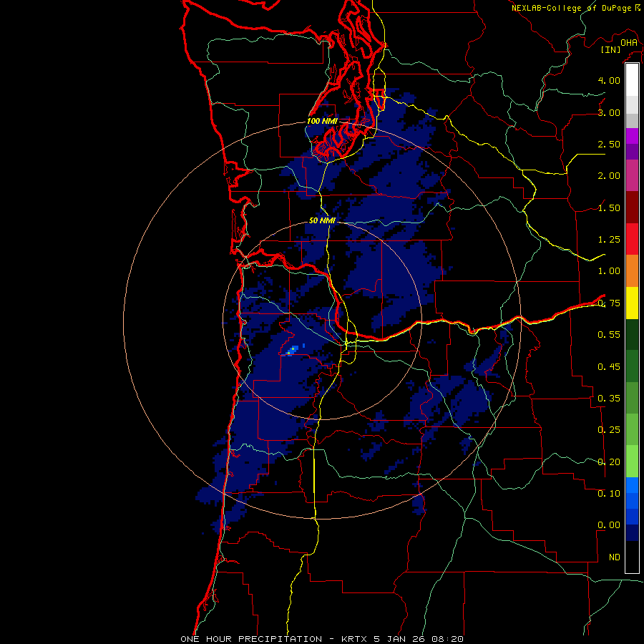Pick the darkest green swatch beside 0.55

click(x=632, y=335)
